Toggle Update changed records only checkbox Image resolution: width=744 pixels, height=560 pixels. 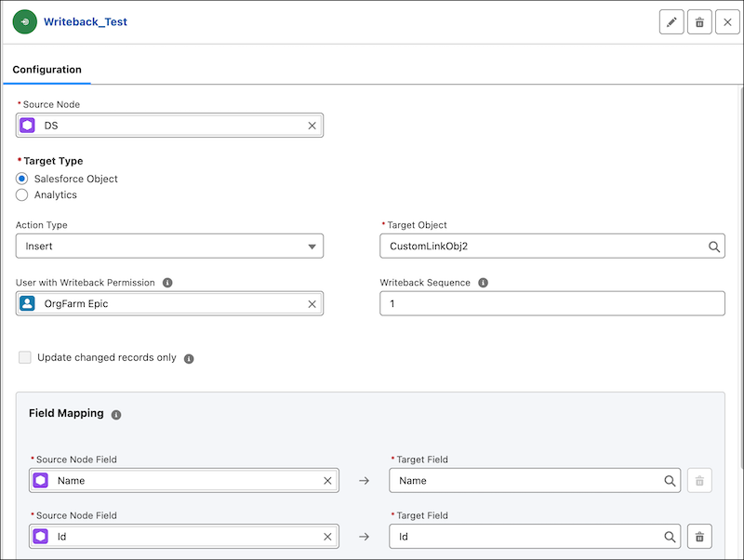(25, 357)
